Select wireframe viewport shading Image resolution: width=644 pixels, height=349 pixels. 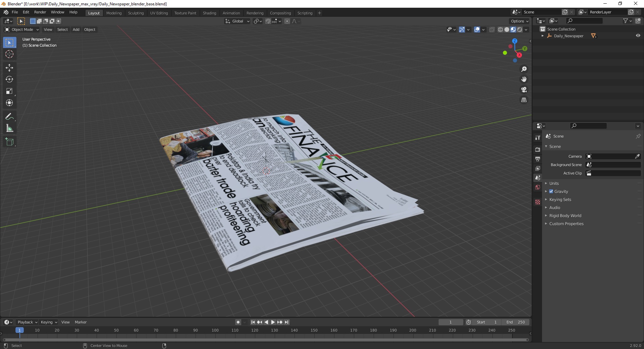500,30
